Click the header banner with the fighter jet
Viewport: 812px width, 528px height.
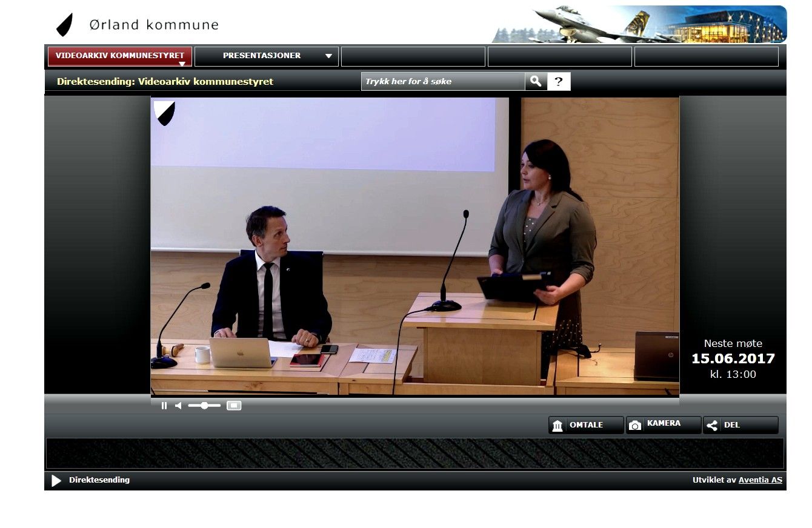(x=639, y=24)
